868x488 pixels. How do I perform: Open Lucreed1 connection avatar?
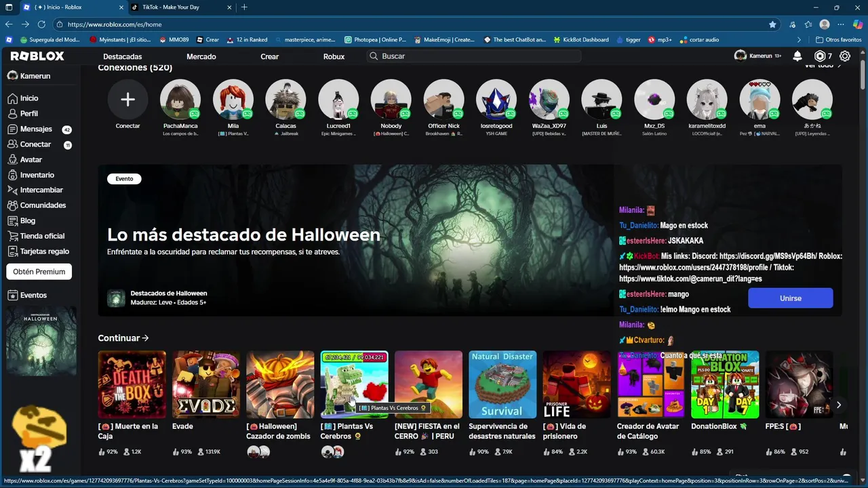(338, 100)
